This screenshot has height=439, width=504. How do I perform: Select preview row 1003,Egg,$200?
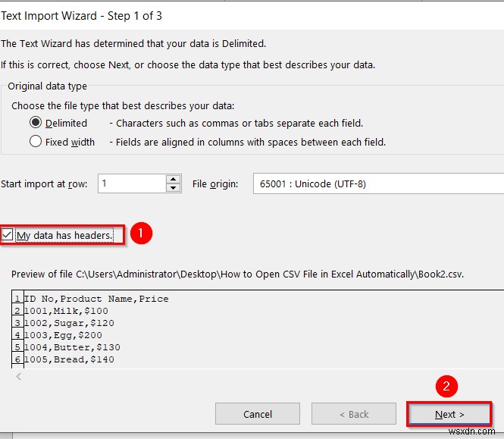click(x=63, y=335)
